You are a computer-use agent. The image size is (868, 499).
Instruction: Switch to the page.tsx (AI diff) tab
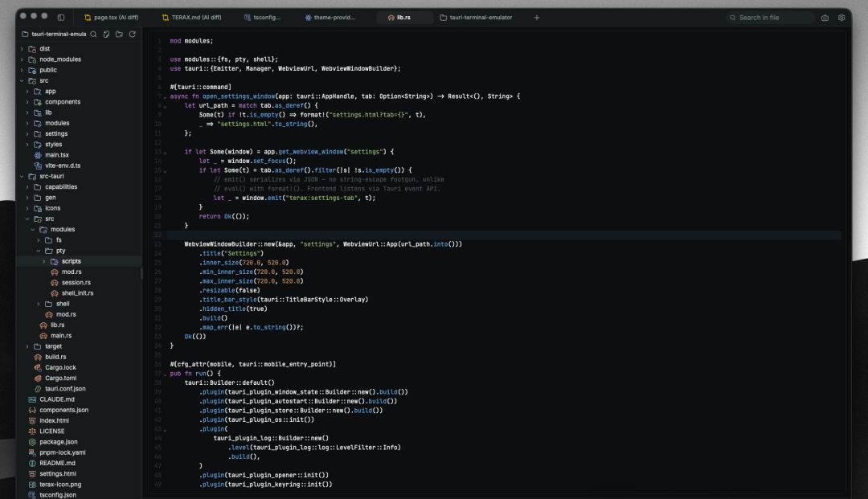(x=111, y=18)
